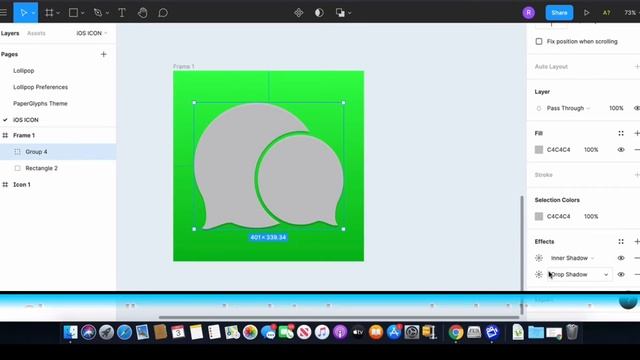The height and width of the screenshot is (360, 640).
Task: Remove the Inner Shadow effect
Action: [636, 258]
